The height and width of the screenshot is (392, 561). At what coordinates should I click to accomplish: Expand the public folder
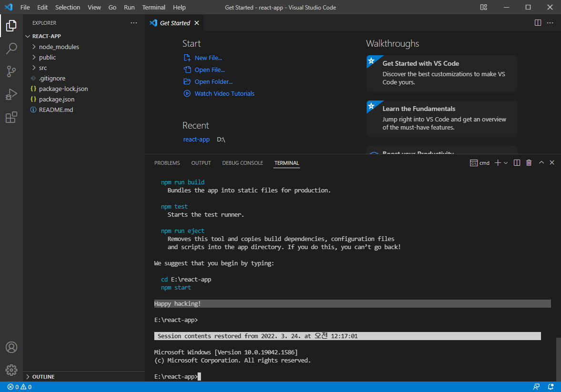tap(84, 57)
